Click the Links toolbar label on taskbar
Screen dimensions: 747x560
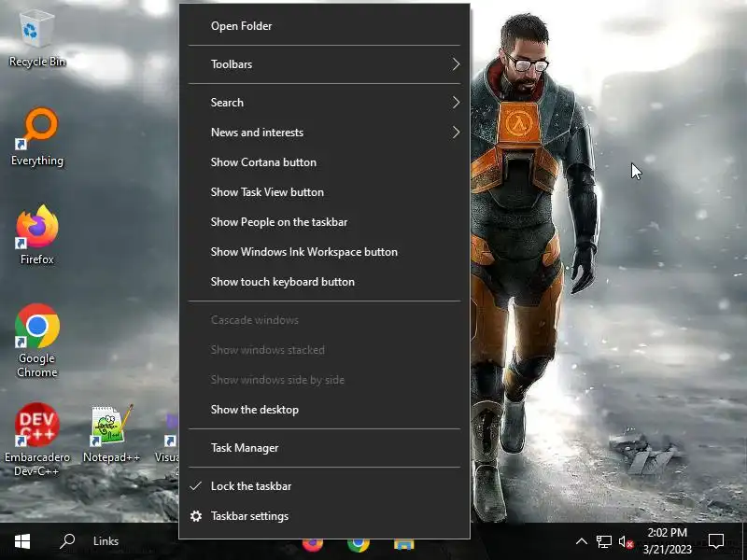[106, 541]
